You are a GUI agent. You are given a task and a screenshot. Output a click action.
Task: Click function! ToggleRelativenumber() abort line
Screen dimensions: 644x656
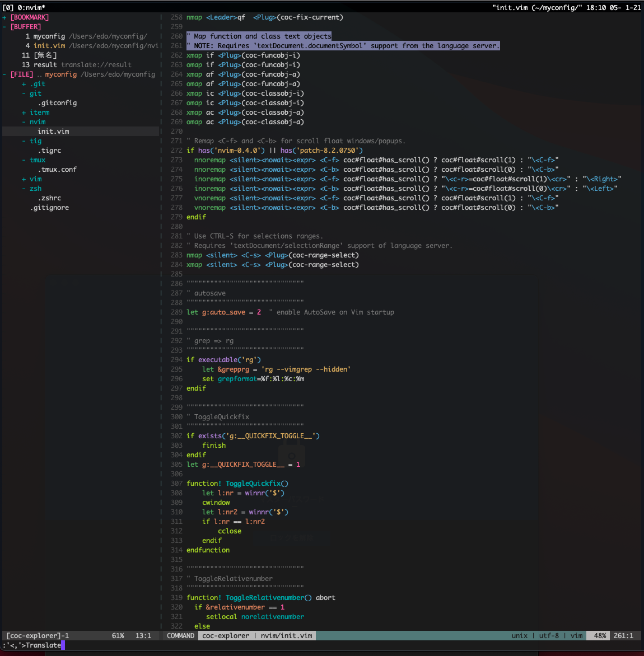pyautogui.click(x=261, y=598)
